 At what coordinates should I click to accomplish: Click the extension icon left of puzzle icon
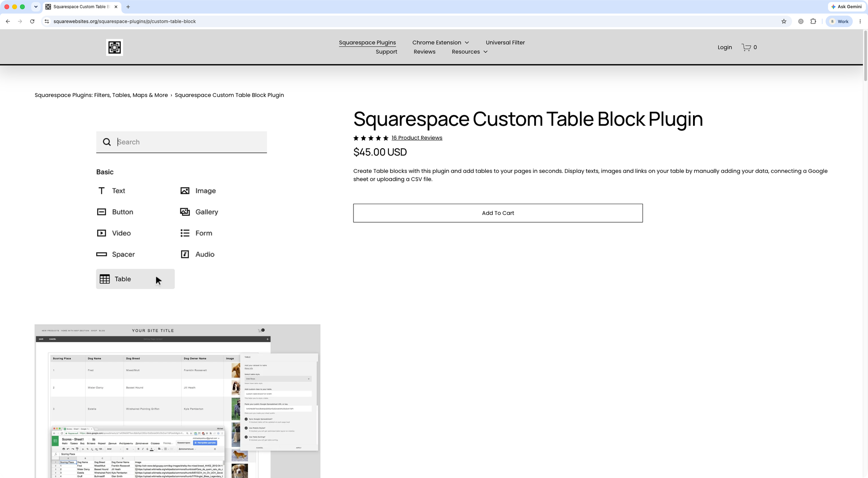pos(801,22)
